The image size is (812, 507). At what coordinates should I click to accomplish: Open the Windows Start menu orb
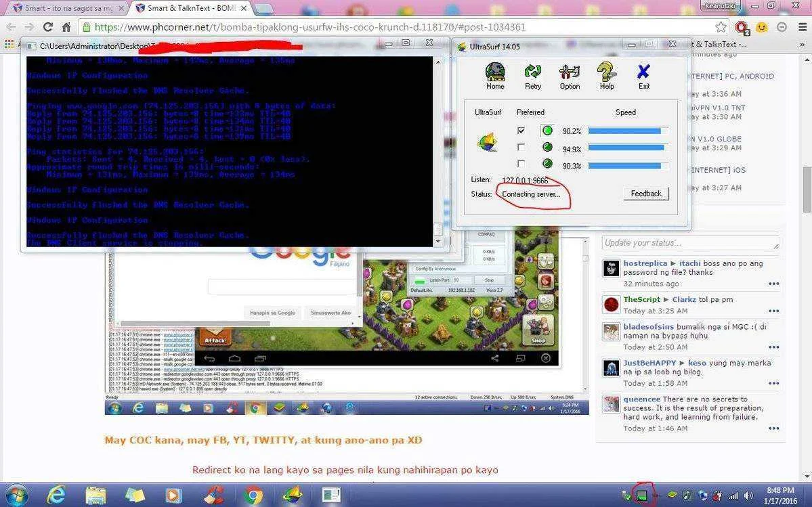(16, 495)
